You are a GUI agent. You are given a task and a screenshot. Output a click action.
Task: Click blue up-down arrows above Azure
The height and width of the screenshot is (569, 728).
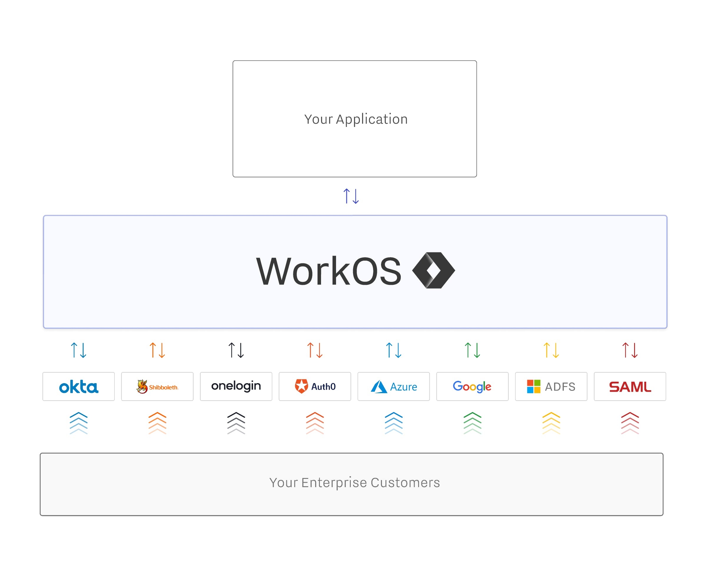pos(394,350)
